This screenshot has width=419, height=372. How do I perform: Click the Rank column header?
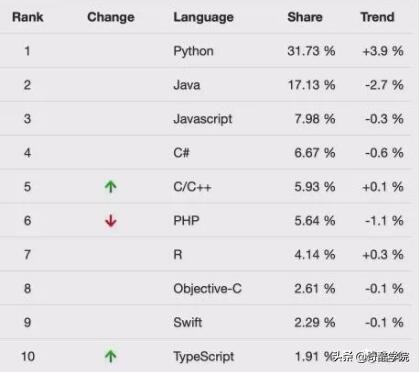[28, 17]
